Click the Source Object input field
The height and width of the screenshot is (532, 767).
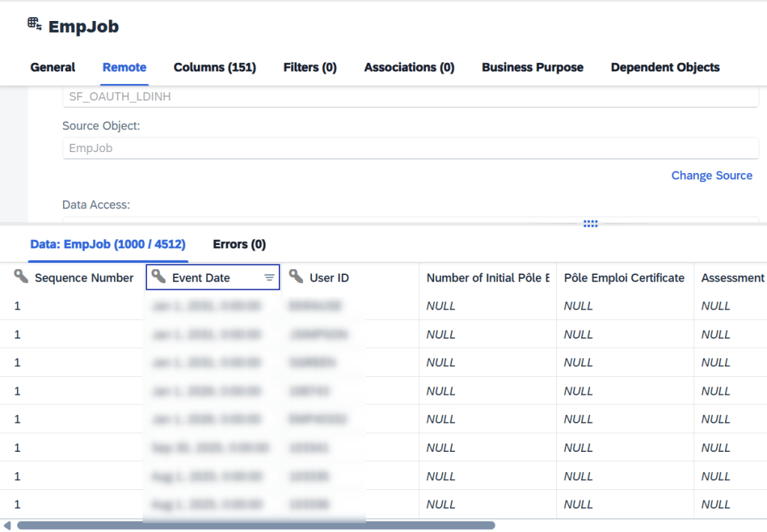coord(410,148)
